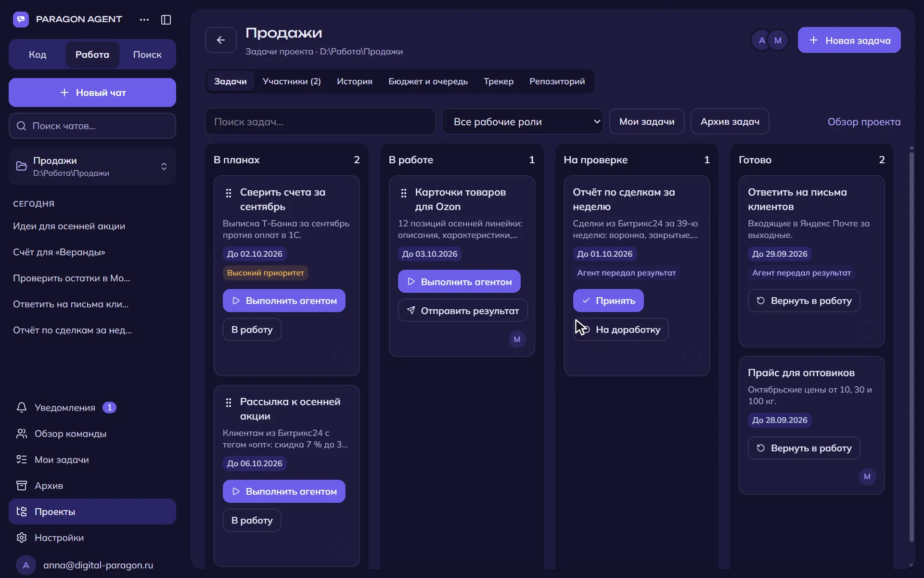Open Архив in the sidebar
The image size is (924, 578).
click(92, 486)
